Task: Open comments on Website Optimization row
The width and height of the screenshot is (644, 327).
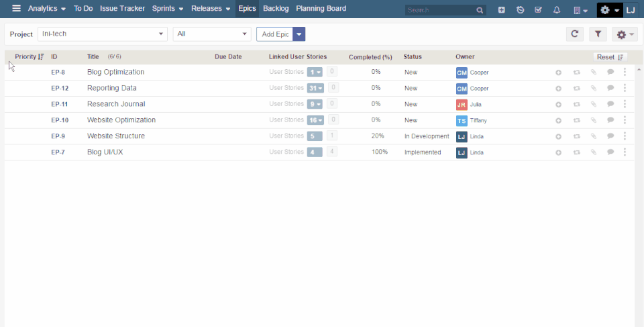Action: point(610,120)
